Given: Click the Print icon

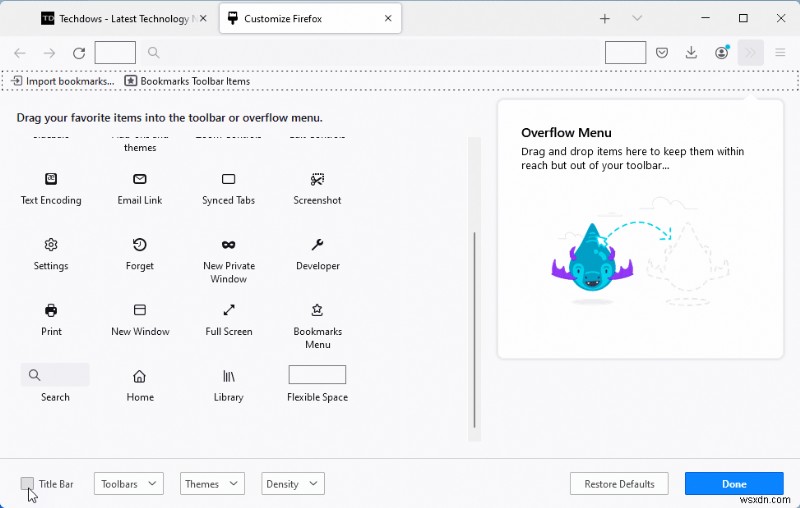Looking at the screenshot, I should 51,310.
